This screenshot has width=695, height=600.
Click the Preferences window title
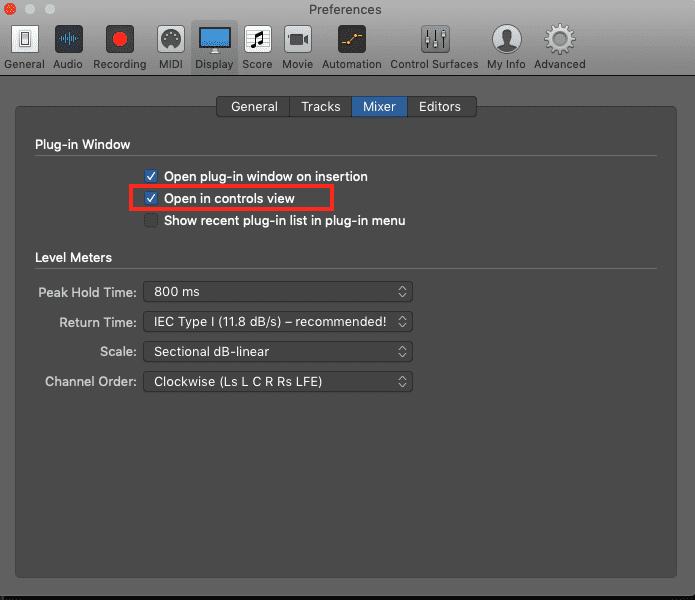click(345, 10)
